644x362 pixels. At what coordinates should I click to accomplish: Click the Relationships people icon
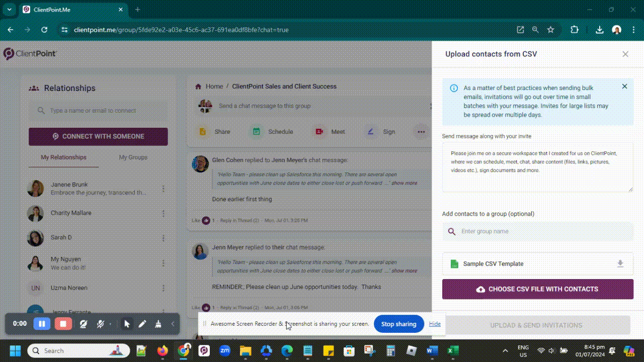(34, 88)
